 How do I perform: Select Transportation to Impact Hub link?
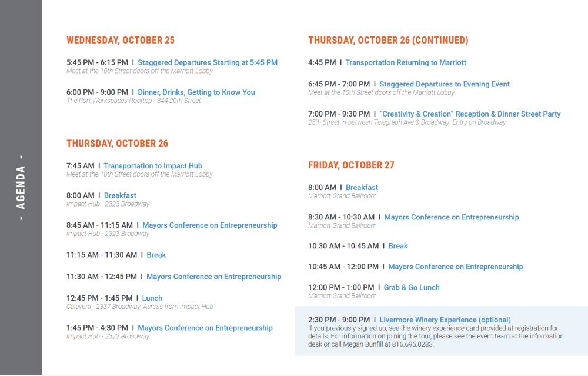point(153,166)
